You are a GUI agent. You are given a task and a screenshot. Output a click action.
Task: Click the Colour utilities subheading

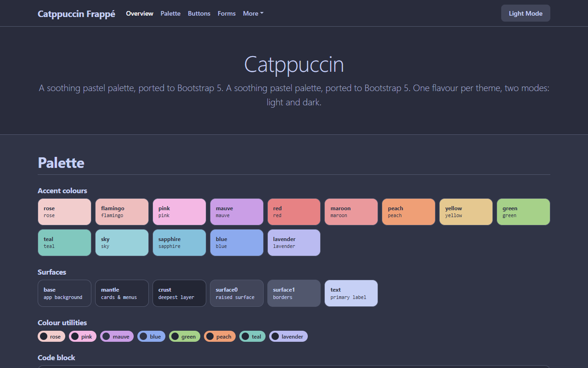pyautogui.click(x=62, y=323)
